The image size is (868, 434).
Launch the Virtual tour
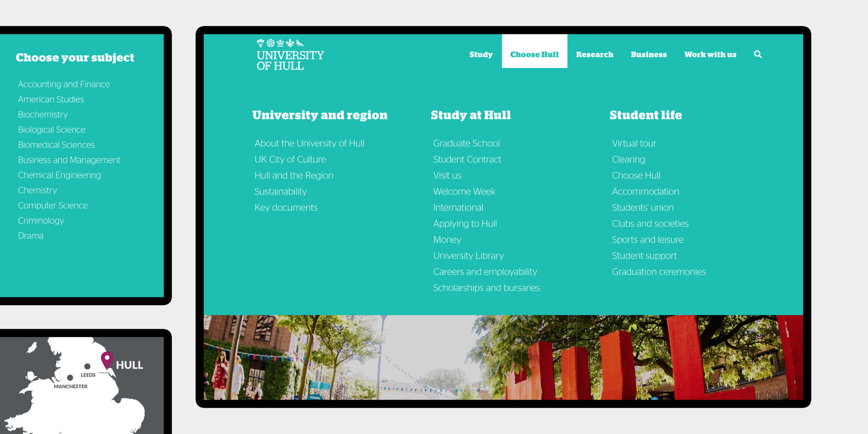pyautogui.click(x=634, y=144)
